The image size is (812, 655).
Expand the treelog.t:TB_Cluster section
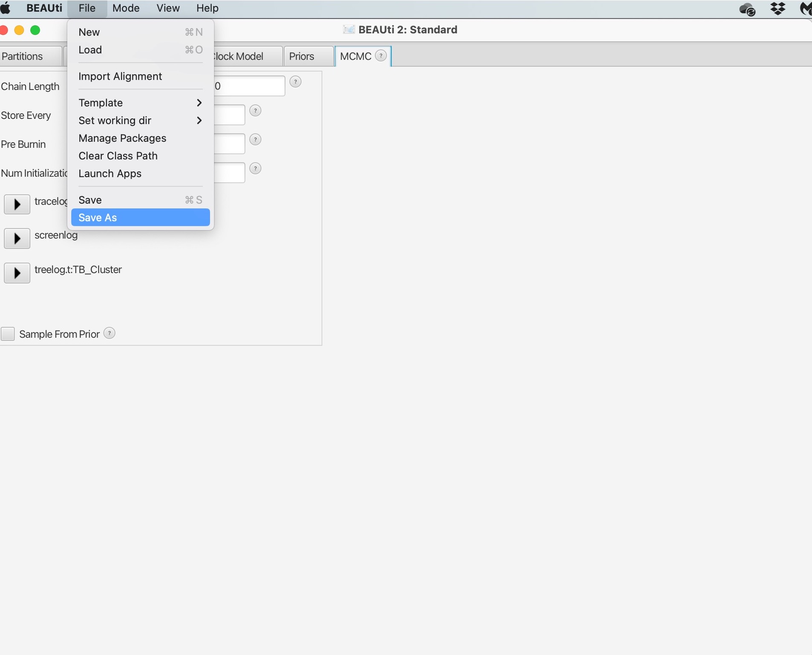tap(17, 273)
